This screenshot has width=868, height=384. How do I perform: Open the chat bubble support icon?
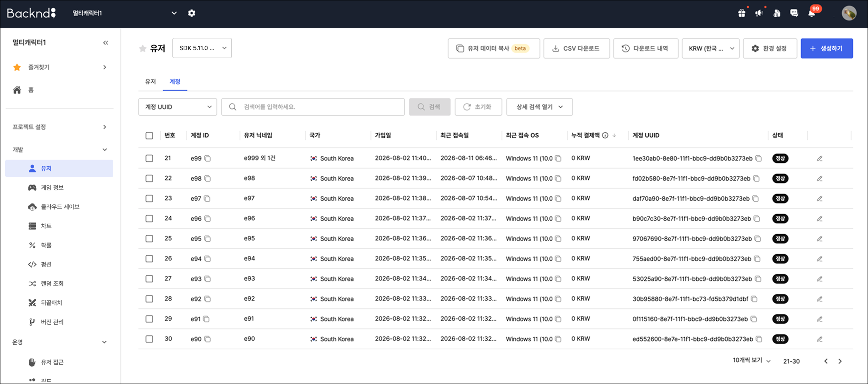794,13
